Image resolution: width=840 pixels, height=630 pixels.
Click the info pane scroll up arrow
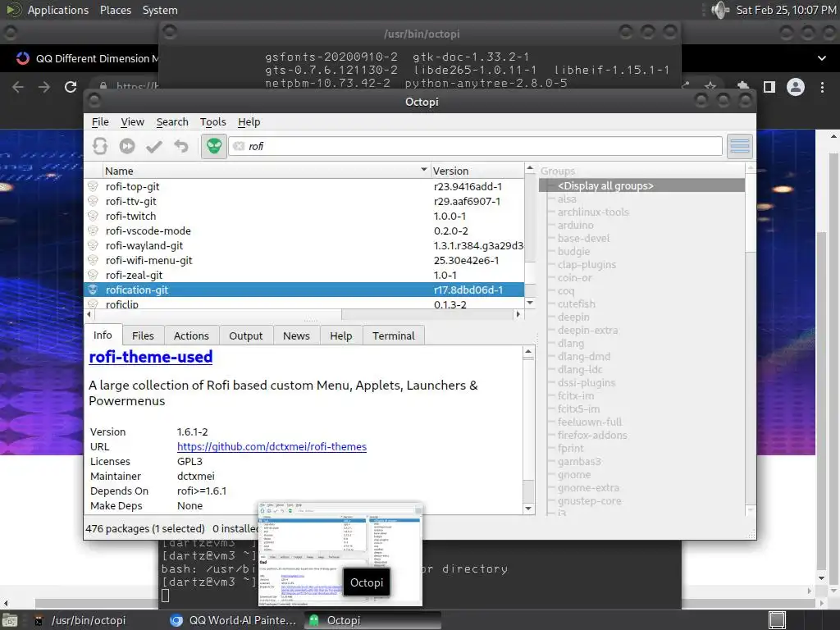click(x=528, y=352)
